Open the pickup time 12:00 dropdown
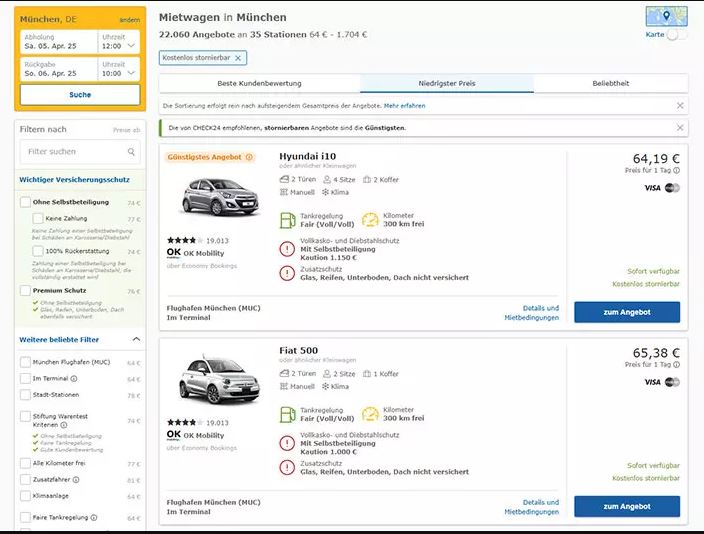 tap(119, 42)
